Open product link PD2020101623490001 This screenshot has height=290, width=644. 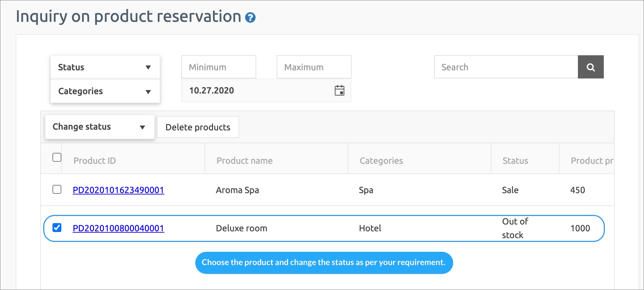118,190
